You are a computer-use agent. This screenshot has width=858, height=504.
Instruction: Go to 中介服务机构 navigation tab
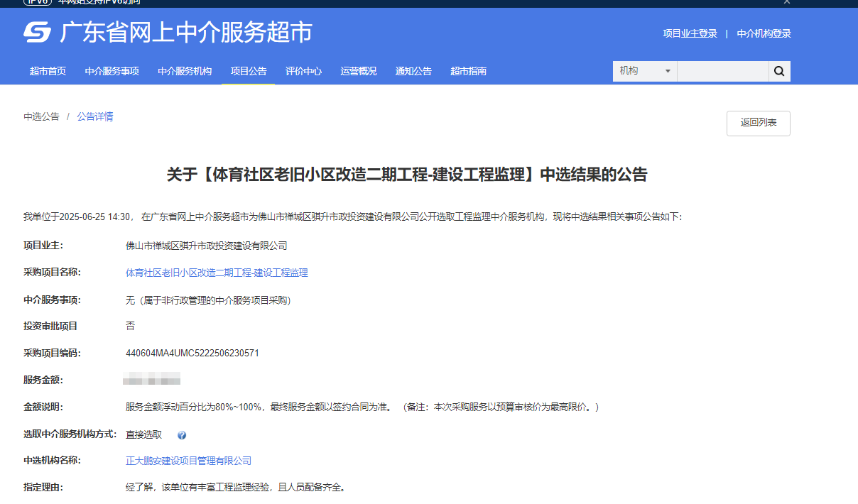click(185, 71)
